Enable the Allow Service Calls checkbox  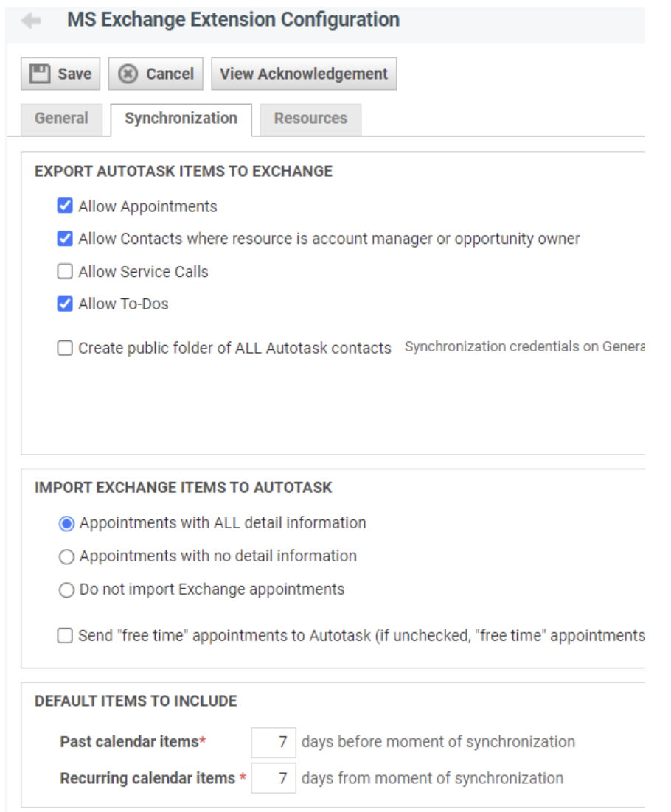tap(65, 271)
